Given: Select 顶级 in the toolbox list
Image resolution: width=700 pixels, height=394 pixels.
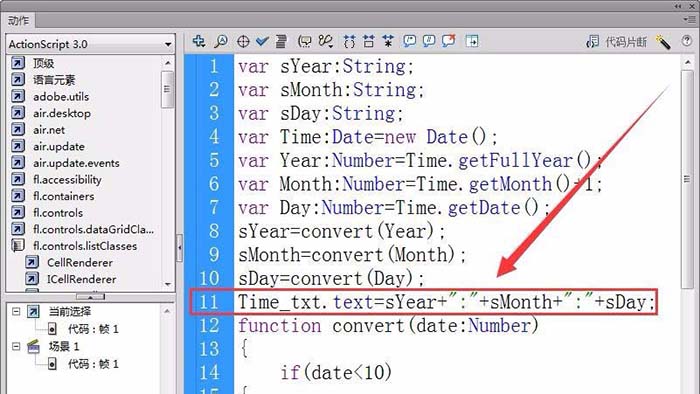Looking at the screenshot, I should point(44,63).
